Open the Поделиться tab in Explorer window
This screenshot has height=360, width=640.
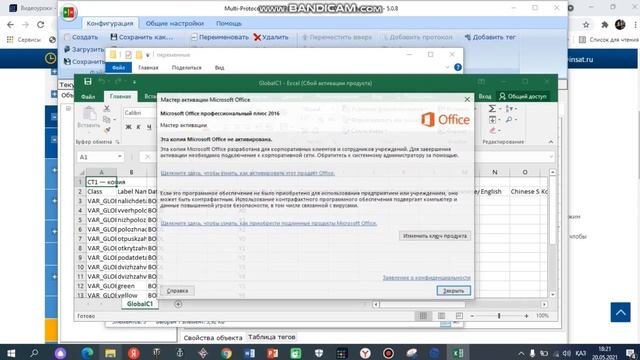point(187,68)
